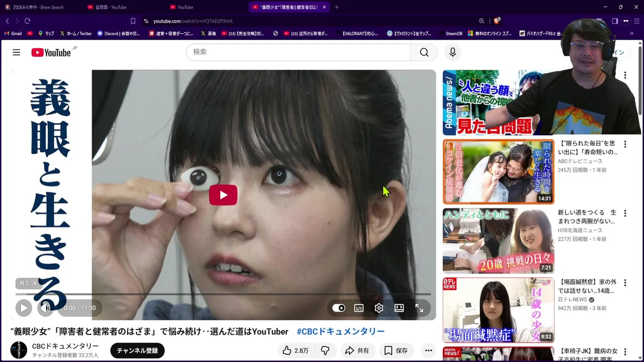Switch to theater mode
644x362 pixels.
[399, 308]
